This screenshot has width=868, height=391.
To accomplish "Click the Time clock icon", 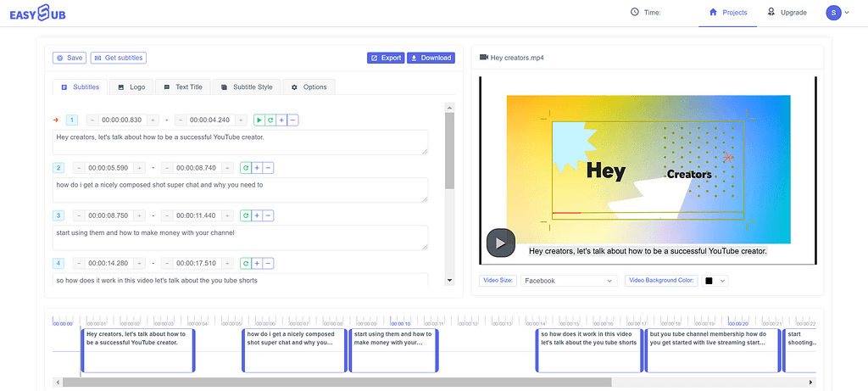I will point(634,12).
